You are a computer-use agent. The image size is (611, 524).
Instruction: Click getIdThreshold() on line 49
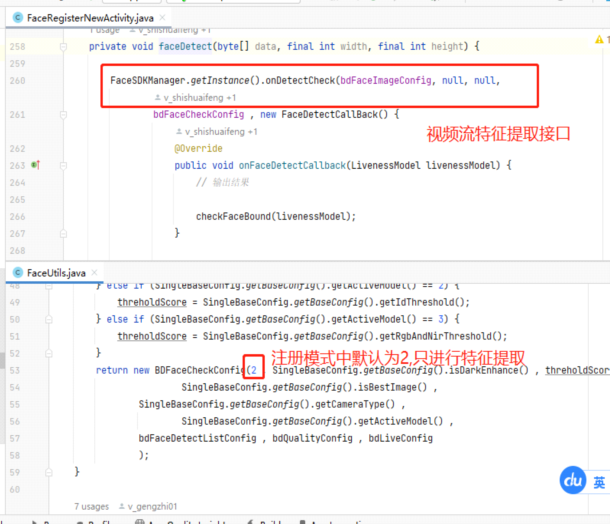[422, 303]
